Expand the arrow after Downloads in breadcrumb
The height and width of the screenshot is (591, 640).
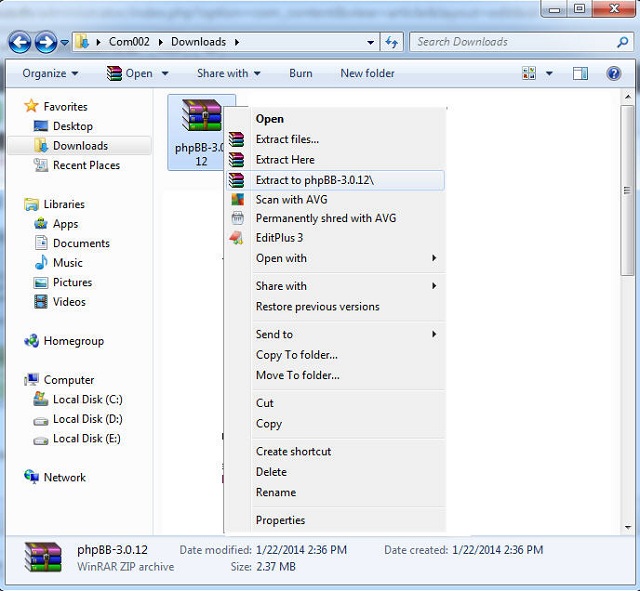tap(237, 42)
